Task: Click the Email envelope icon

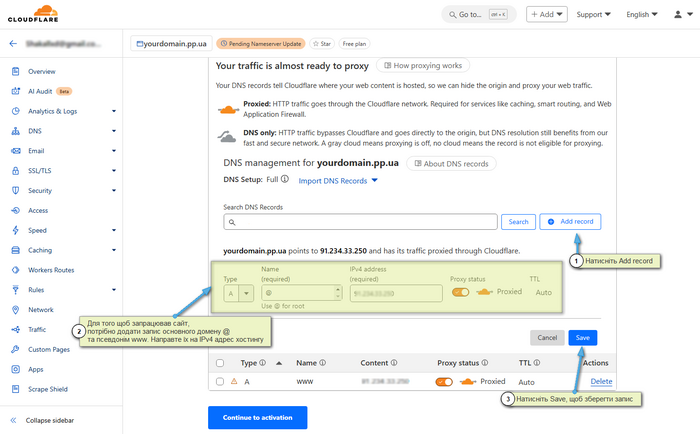Action: tap(16, 151)
